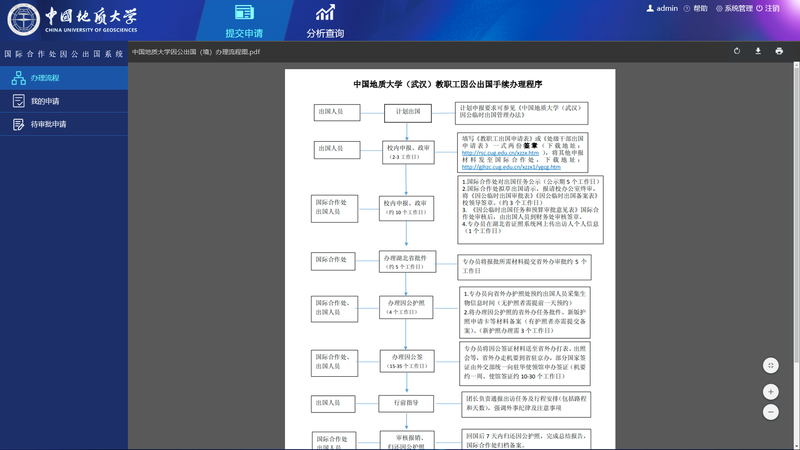The height and width of the screenshot is (450, 800).
Task: Open 帮助 help page
Action: coord(695,8)
